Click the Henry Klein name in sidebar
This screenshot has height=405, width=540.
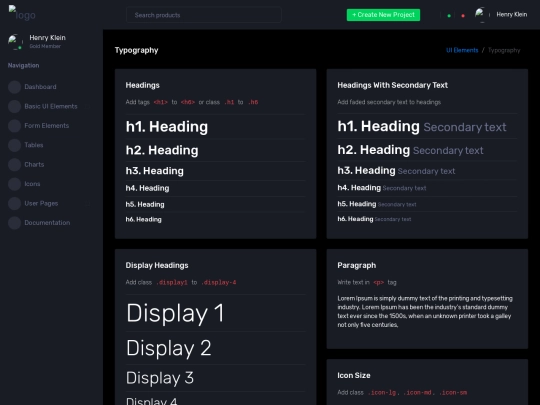pyautogui.click(x=48, y=38)
